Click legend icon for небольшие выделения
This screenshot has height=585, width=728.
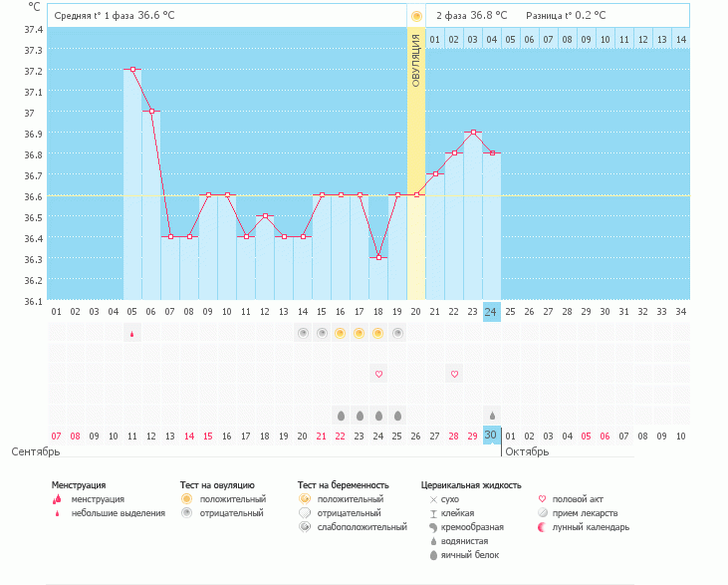(x=57, y=513)
